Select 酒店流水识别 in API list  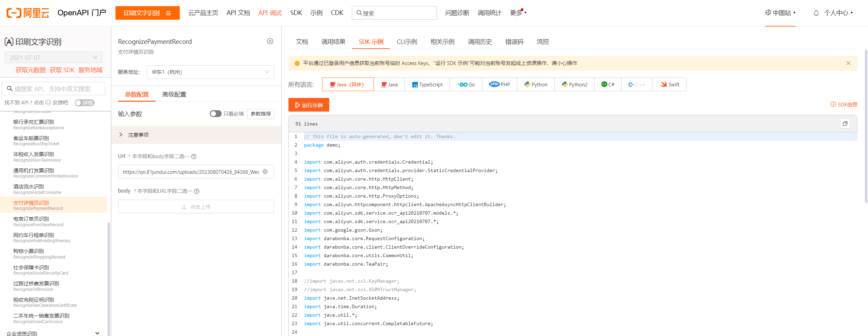(x=53, y=189)
